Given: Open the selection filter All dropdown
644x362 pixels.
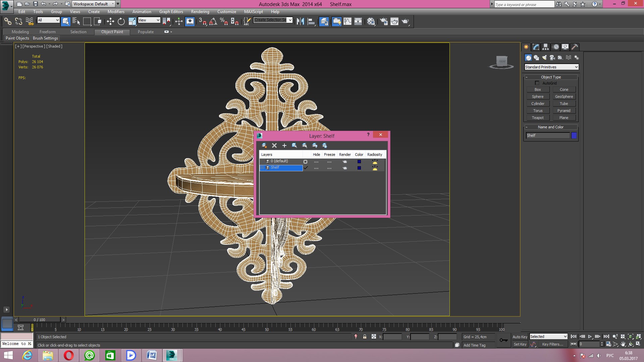Looking at the screenshot, I should [48, 20].
